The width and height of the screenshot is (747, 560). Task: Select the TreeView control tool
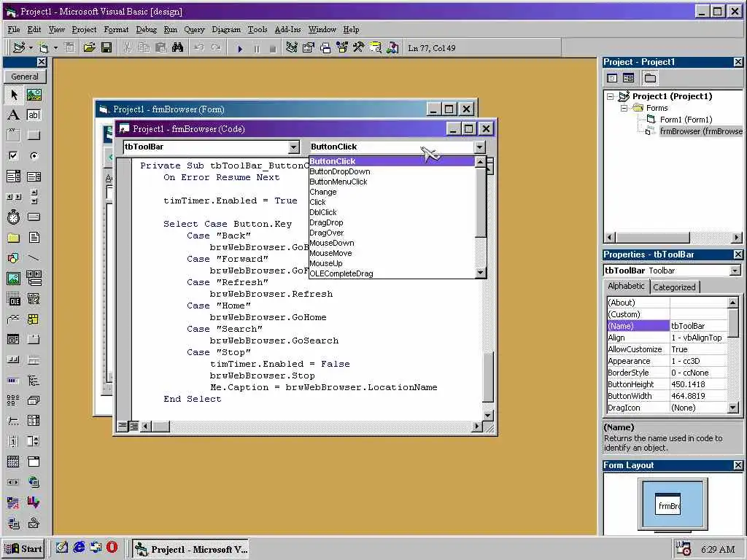[x=34, y=380]
